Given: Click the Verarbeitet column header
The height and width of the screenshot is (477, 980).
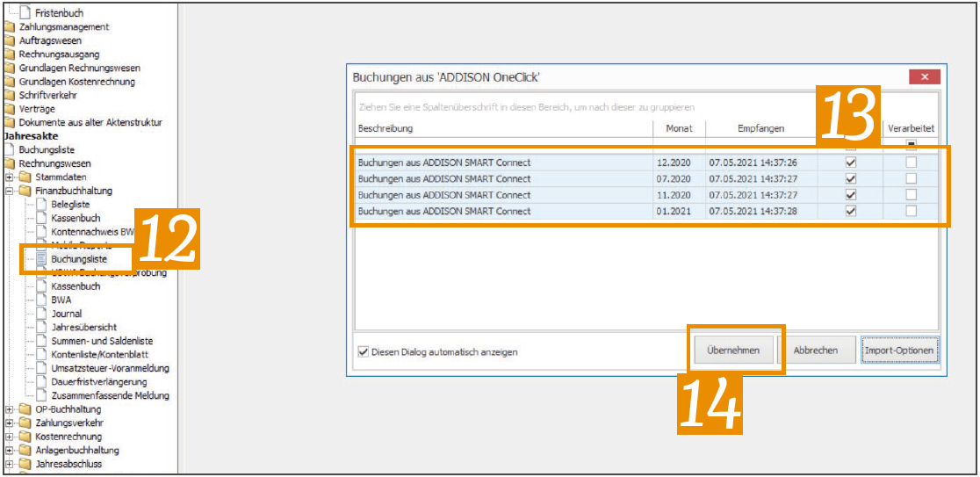Looking at the screenshot, I should tap(911, 128).
